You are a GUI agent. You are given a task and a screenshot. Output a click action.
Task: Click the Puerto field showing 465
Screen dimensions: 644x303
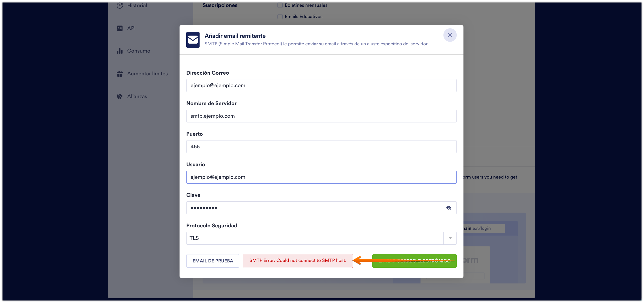[321, 147]
